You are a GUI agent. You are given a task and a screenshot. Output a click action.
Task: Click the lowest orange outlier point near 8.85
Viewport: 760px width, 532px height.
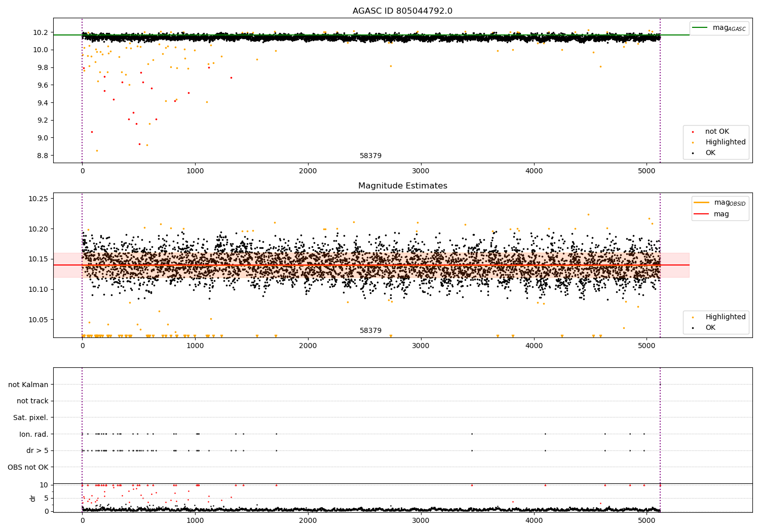pyautogui.click(x=97, y=150)
